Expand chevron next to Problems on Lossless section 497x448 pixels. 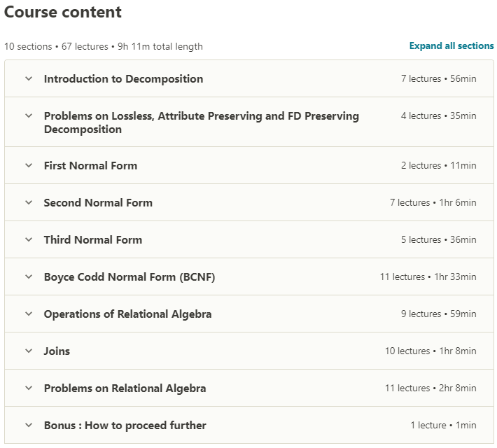(29, 115)
